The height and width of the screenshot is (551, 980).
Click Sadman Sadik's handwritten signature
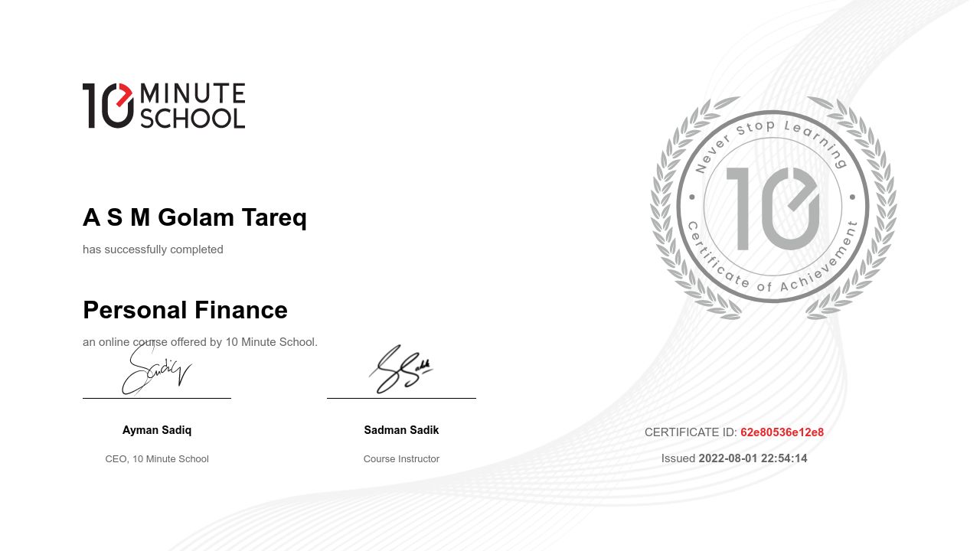click(x=401, y=370)
